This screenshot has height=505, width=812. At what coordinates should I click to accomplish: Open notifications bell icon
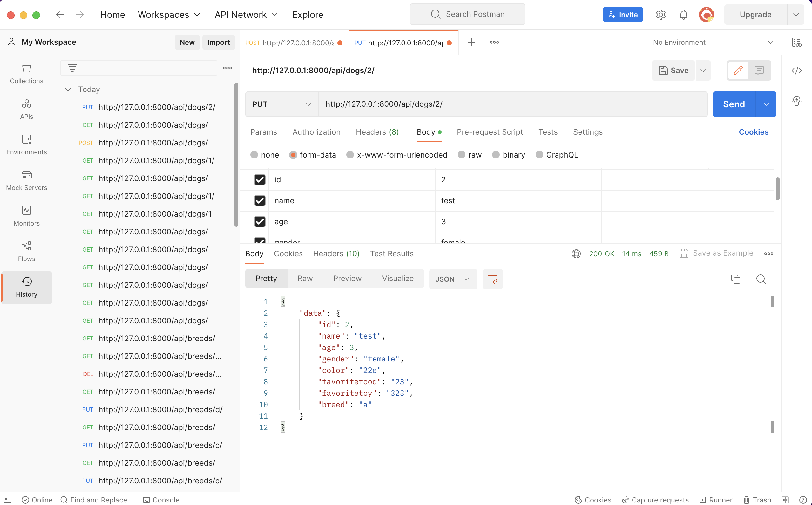pyautogui.click(x=683, y=15)
